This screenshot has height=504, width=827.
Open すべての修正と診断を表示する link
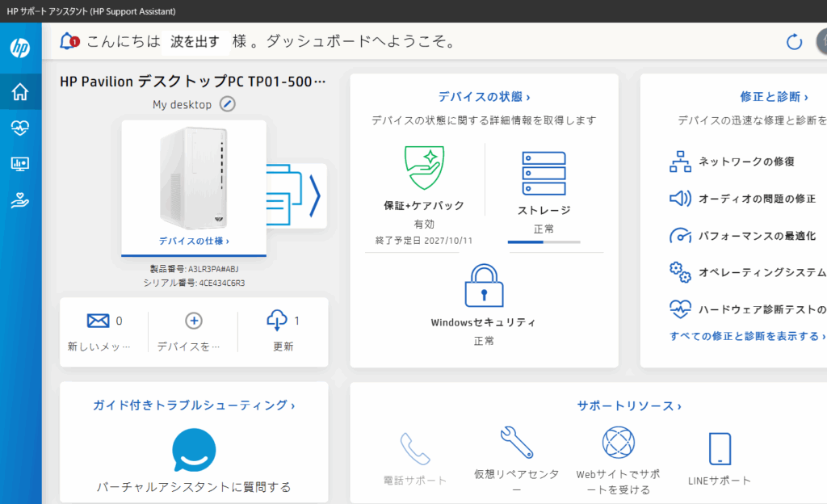[747, 336]
